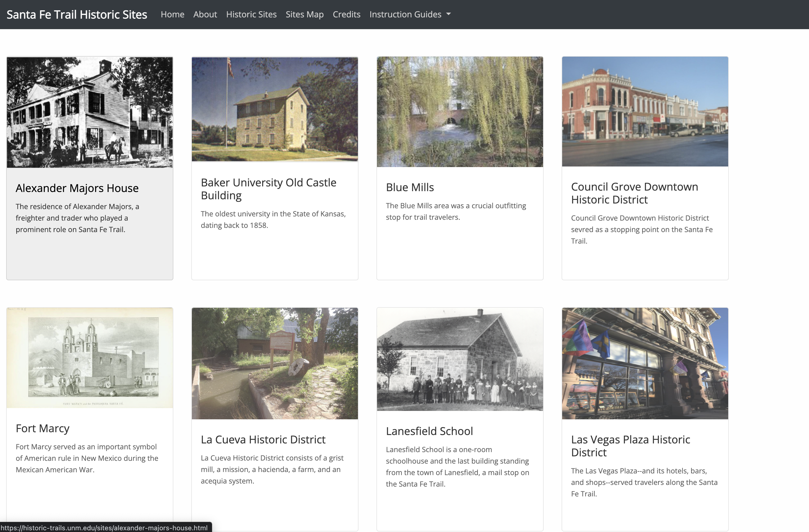Image resolution: width=809 pixels, height=532 pixels.
Task: Click the Baker University Old Castle image
Action: (275, 109)
